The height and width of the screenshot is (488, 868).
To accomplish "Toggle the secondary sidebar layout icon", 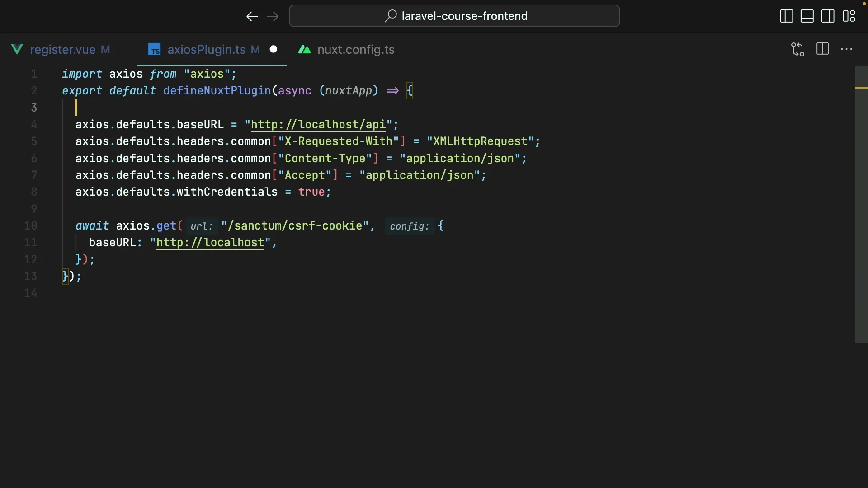I will click(828, 16).
